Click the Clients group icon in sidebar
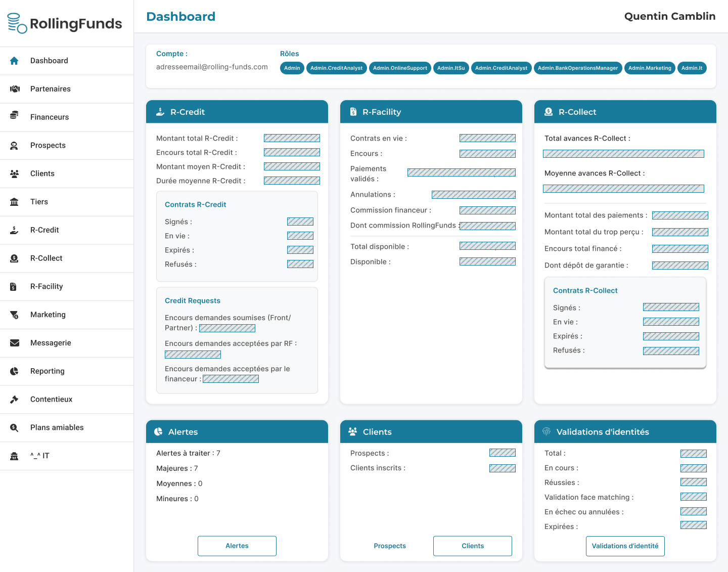Screen dimensions: 728x572 14,173
